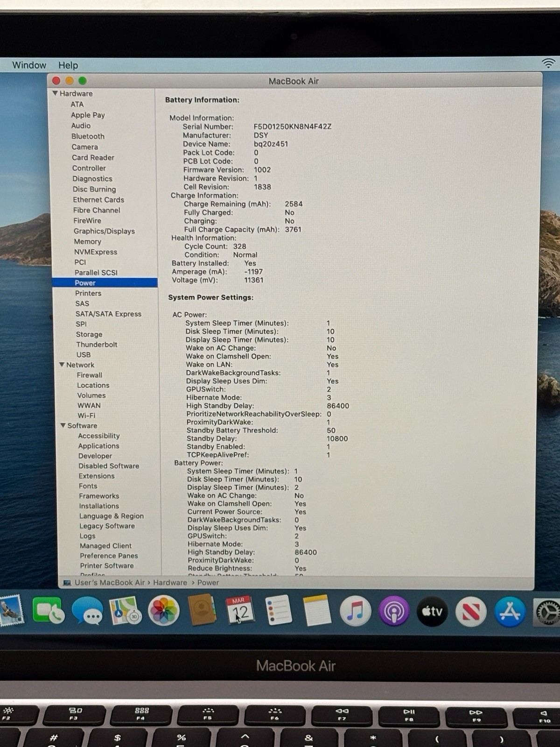Screen dimensions: 560x747
Task: Select Bluetooth hardware entry
Action: click(x=88, y=136)
